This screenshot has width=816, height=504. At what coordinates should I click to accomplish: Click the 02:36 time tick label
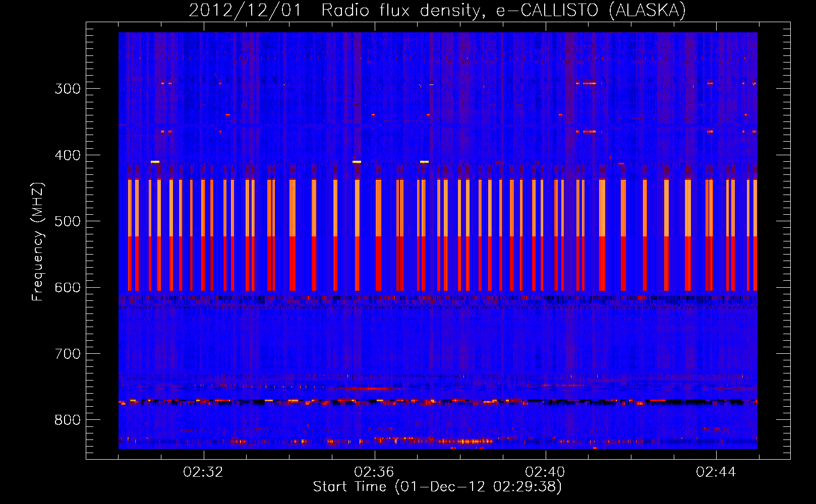(374, 472)
